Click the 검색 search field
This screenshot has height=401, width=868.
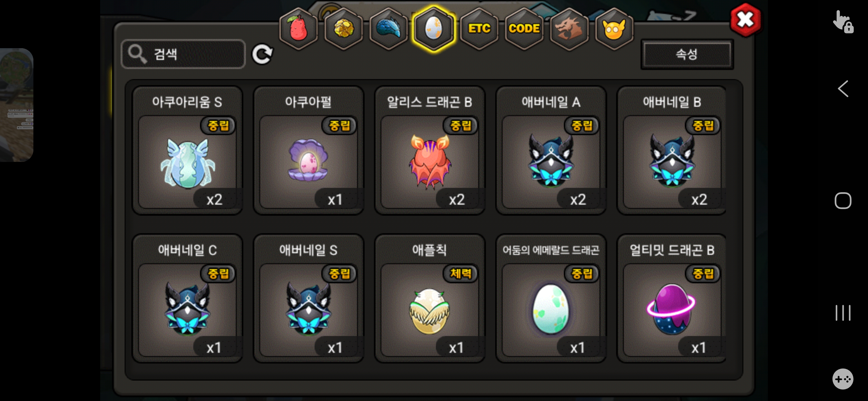pyautogui.click(x=183, y=54)
